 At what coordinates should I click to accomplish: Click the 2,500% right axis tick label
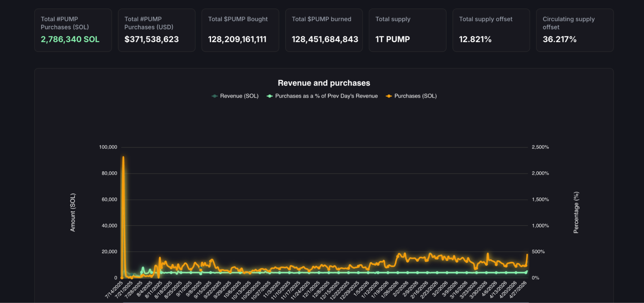540,147
